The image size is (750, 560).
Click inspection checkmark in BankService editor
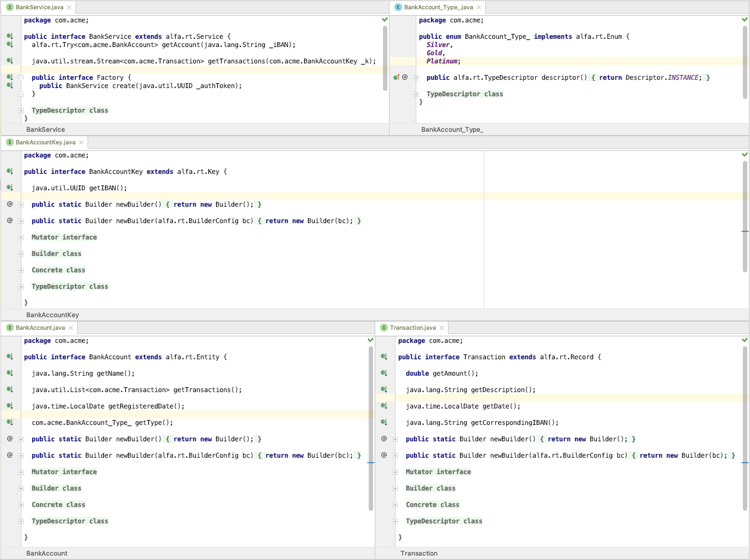pos(385,20)
